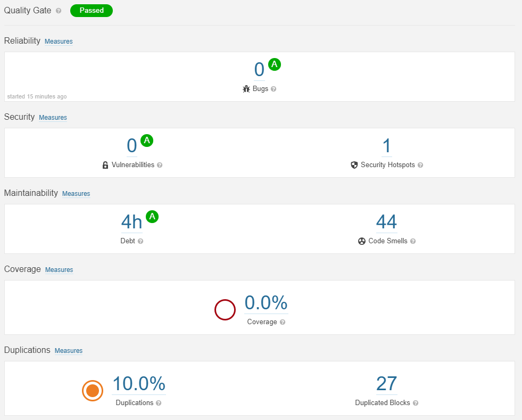This screenshot has height=420, width=522.
Task: Open Measures link next to Duplications
Action: [69, 351]
